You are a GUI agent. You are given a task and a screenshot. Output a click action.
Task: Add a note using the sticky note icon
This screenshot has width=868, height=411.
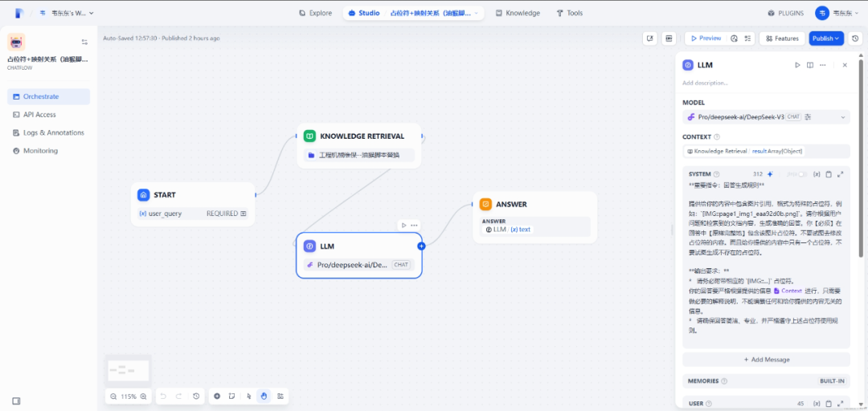[x=231, y=397]
